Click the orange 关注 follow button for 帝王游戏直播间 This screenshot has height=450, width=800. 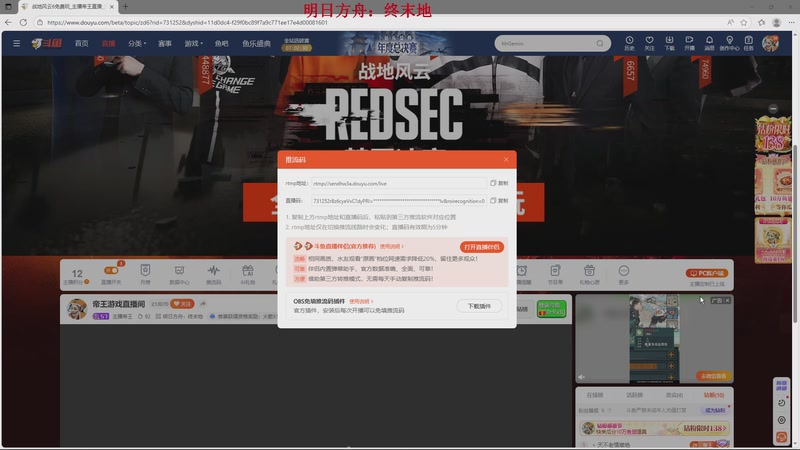click(x=182, y=304)
